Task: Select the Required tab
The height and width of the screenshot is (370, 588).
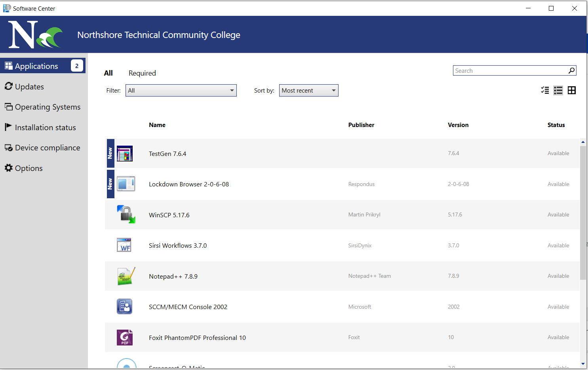Action: pyautogui.click(x=142, y=73)
